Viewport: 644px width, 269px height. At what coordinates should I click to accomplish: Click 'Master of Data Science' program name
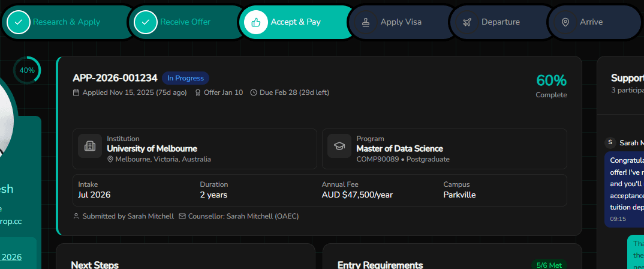(x=399, y=149)
